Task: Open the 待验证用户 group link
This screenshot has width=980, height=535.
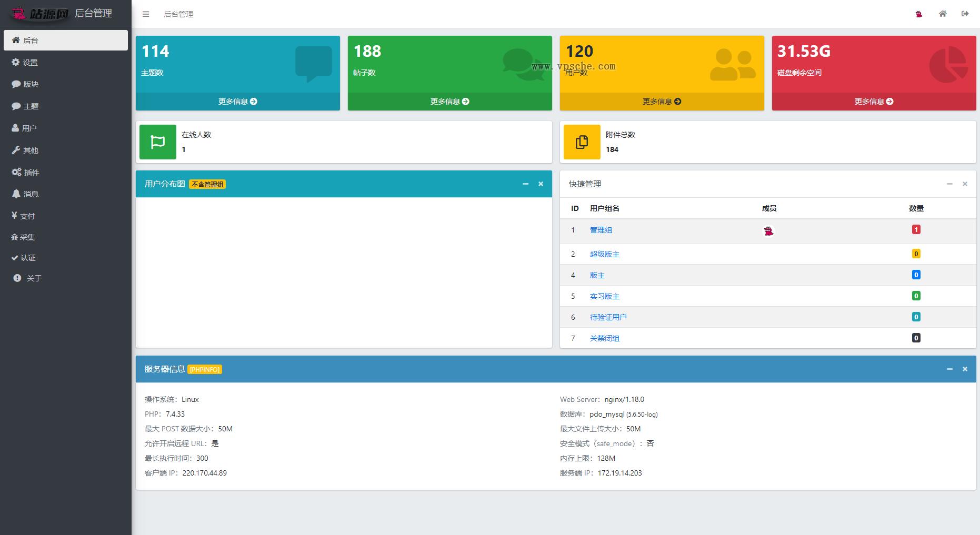Action: tap(608, 317)
